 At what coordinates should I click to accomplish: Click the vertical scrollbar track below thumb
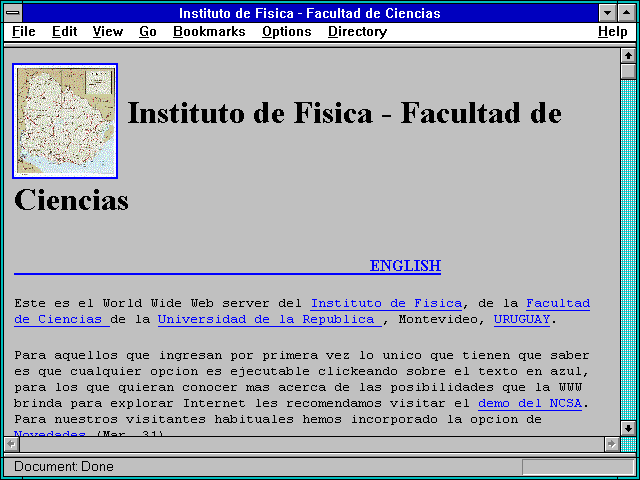click(x=628, y=250)
